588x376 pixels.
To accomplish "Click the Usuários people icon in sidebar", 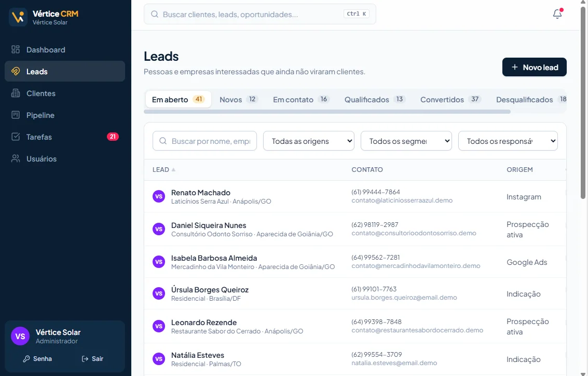I will click(x=16, y=158).
